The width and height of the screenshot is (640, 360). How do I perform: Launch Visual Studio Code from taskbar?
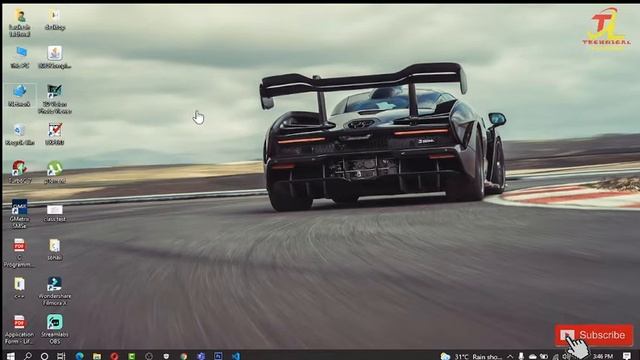pos(236,356)
